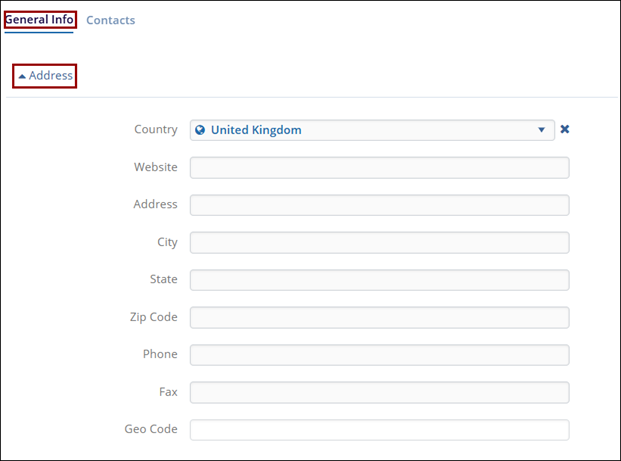Click the 'Geo Code' label text
The width and height of the screenshot is (621, 461).
(x=151, y=429)
